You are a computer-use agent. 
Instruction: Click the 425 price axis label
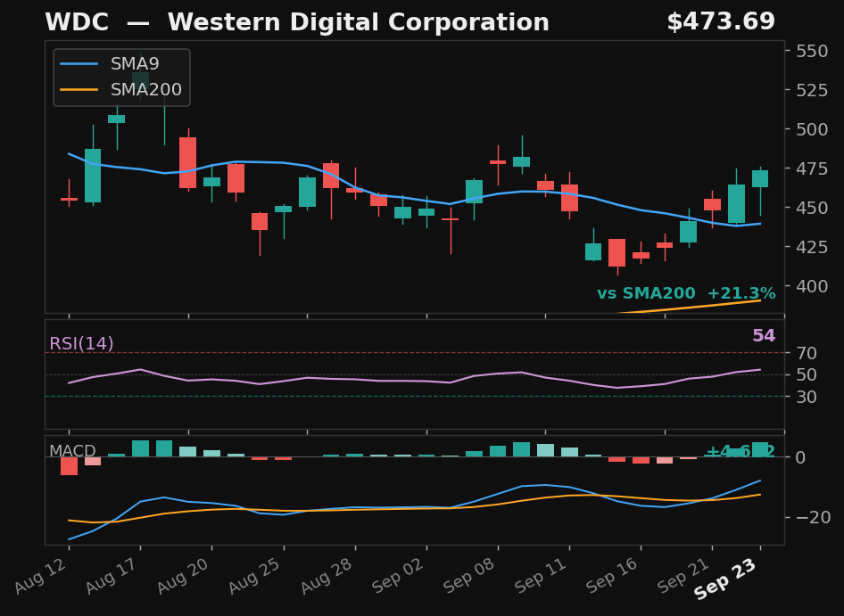[812, 247]
